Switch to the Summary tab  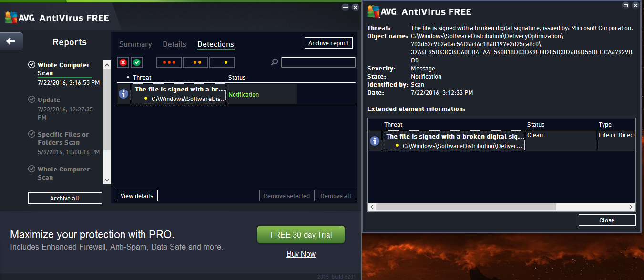pos(135,44)
